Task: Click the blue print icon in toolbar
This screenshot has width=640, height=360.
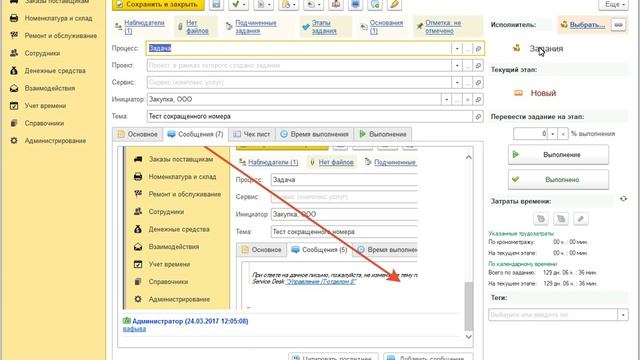Action: (x=356, y=4)
